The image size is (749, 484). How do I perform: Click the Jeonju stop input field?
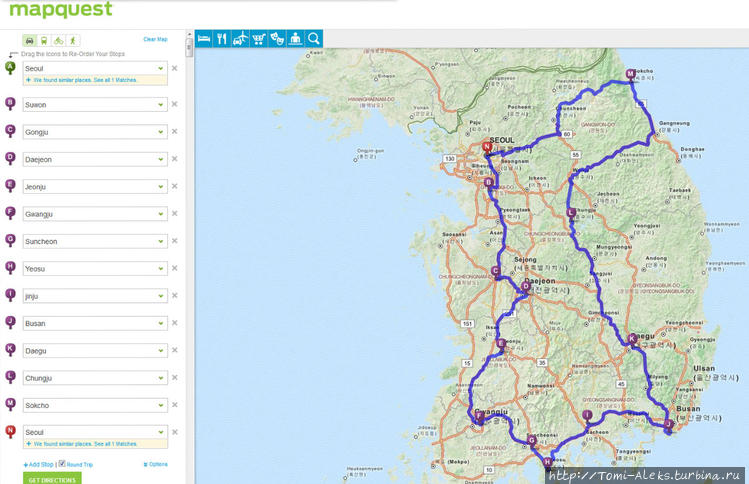(x=88, y=186)
